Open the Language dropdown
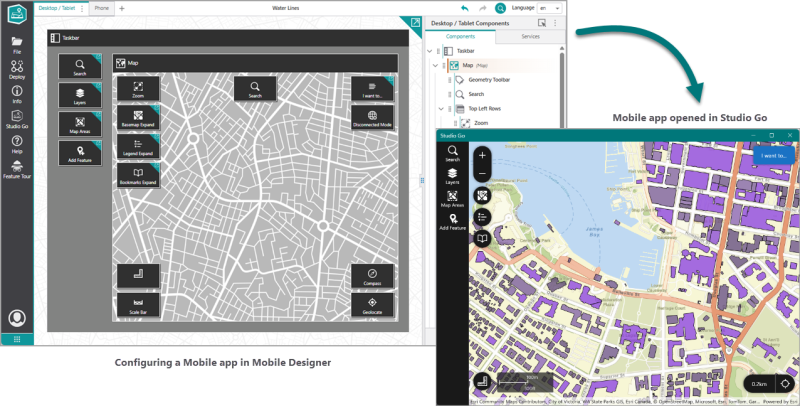 [549, 8]
